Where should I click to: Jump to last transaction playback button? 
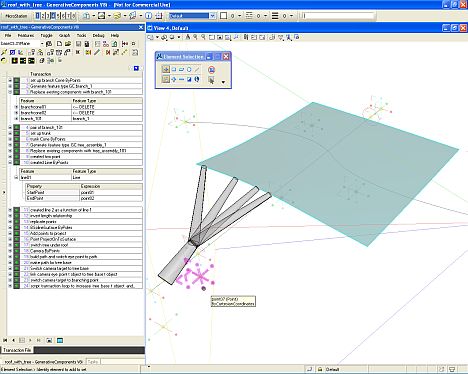click(x=38, y=340)
